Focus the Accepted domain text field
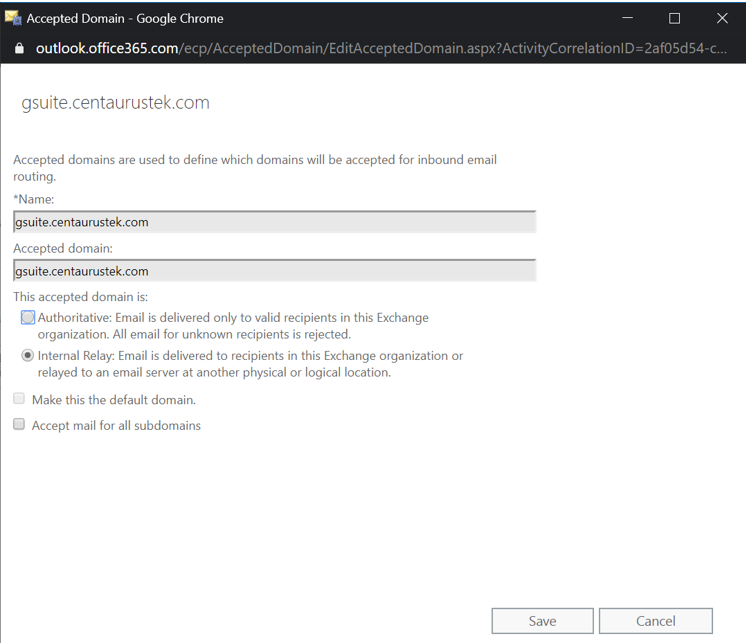This screenshot has width=746, height=643. click(274, 271)
